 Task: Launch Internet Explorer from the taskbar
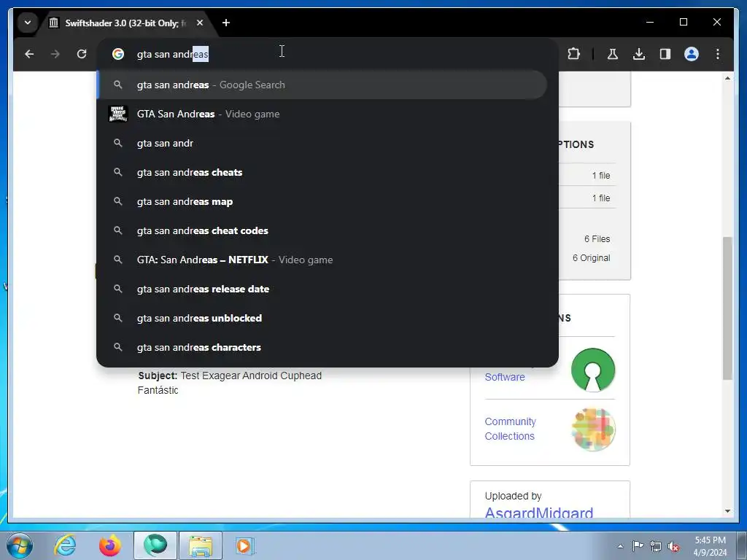[x=65, y=545]
